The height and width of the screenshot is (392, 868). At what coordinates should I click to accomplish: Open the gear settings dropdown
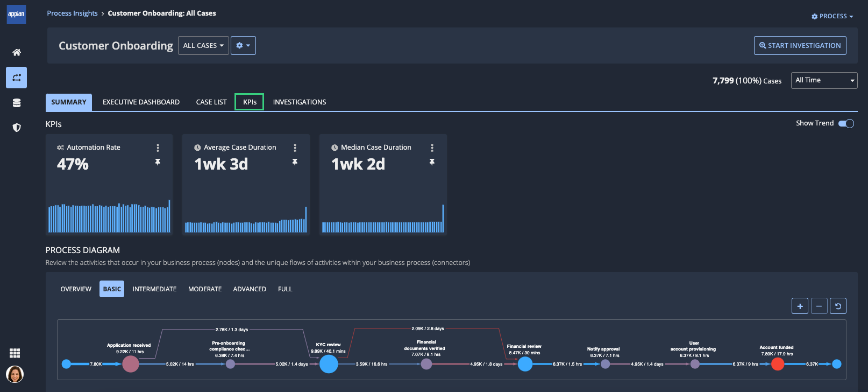click(x=243, y=46)
